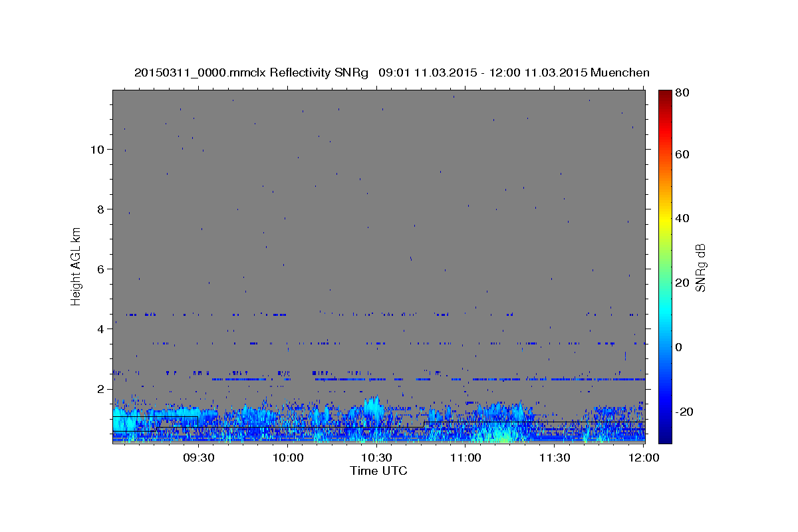Click the 'Height AGL km' axis label

(76, 266)
